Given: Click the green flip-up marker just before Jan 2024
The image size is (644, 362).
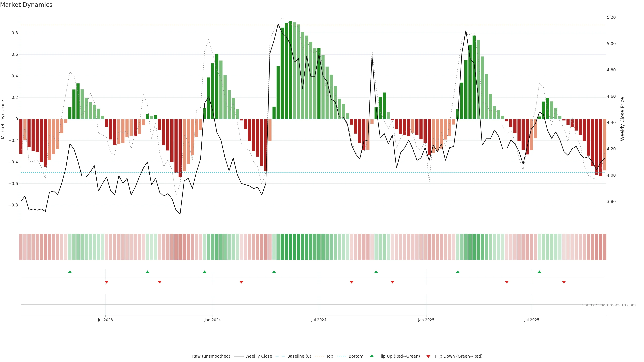Looking at the screenshot, I should (204, 272).
